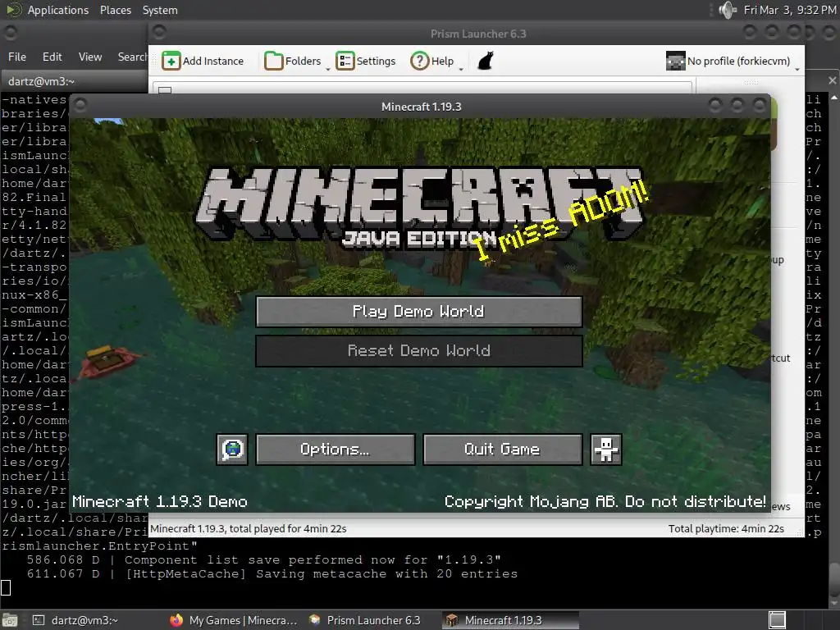Click the account avatar head icon
840x630 pixels.
click(x=675, y=61)
